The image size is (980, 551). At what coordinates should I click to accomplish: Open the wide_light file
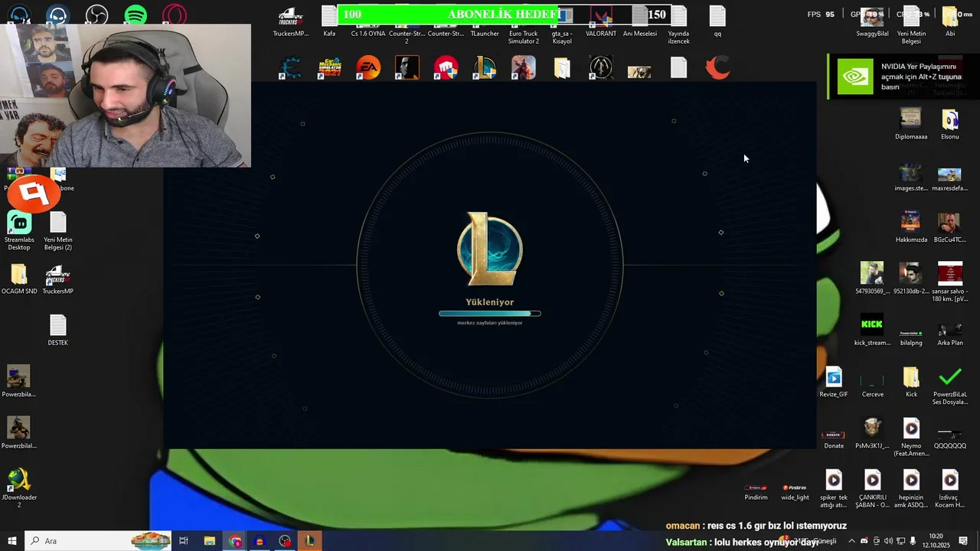795,490
